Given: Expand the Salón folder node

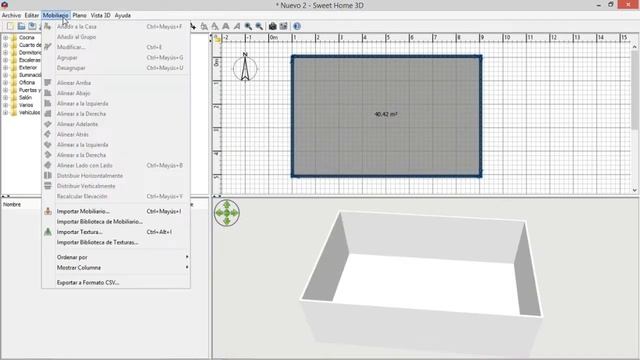Looking at the screenshot, I should [5, 98].
